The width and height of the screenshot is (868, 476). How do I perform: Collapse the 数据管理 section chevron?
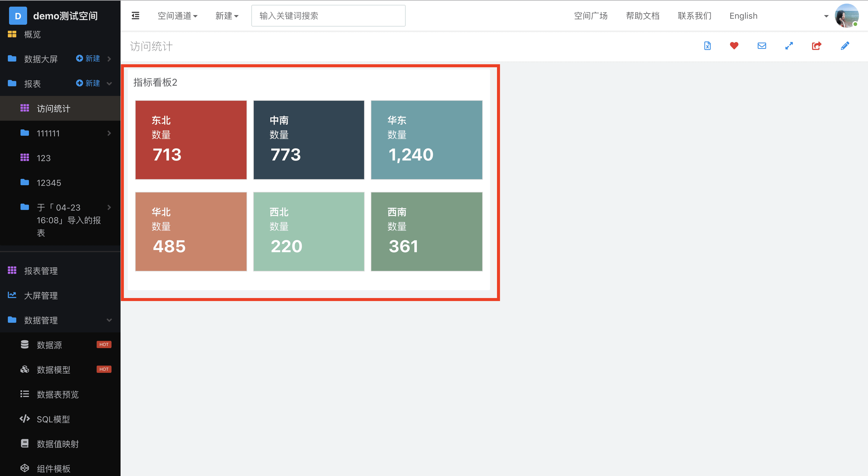pyautogui.click(x=109, y=320)
